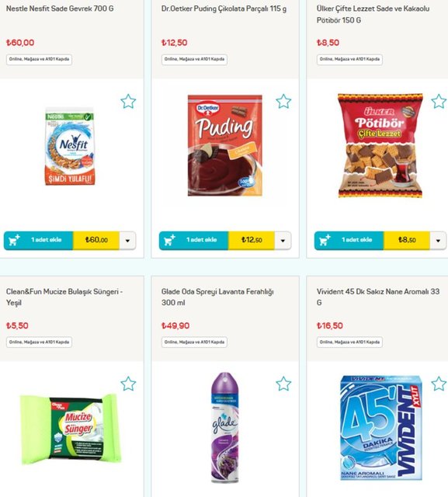Open Vivident 45 Dakika gum product image

coord(380,428)
